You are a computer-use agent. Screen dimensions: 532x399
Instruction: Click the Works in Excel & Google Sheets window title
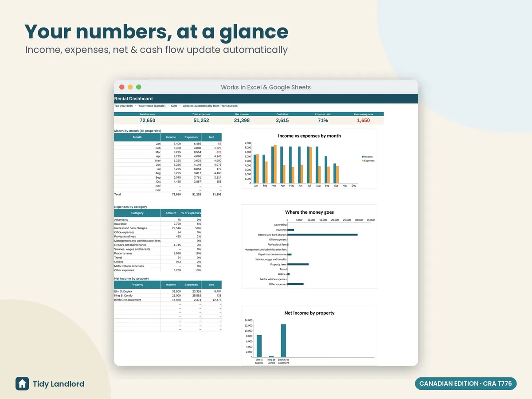[266, 87]
